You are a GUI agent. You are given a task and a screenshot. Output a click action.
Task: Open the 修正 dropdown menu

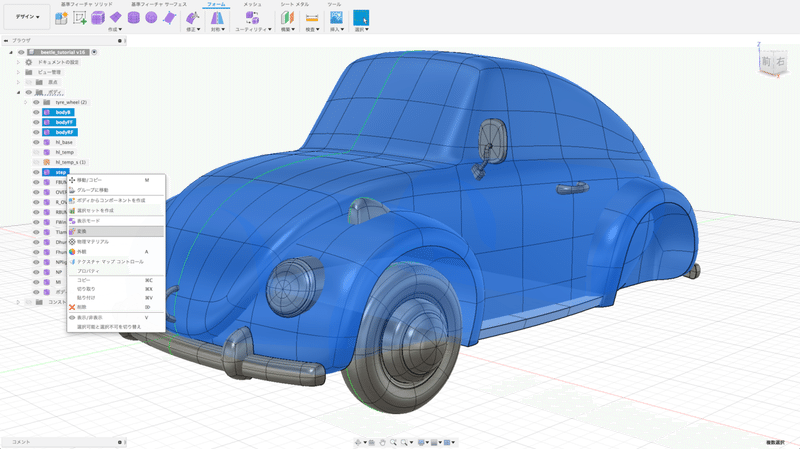tap(192, 29)
